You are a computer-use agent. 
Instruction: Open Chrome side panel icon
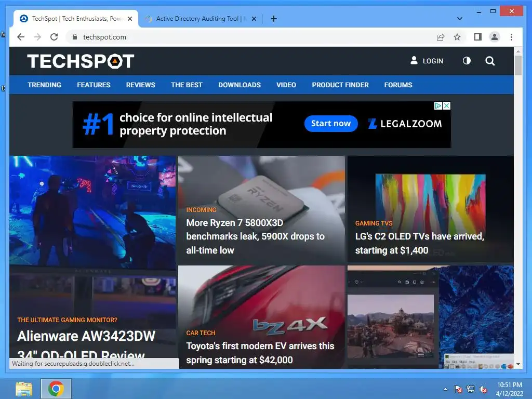tap(478, 37)
